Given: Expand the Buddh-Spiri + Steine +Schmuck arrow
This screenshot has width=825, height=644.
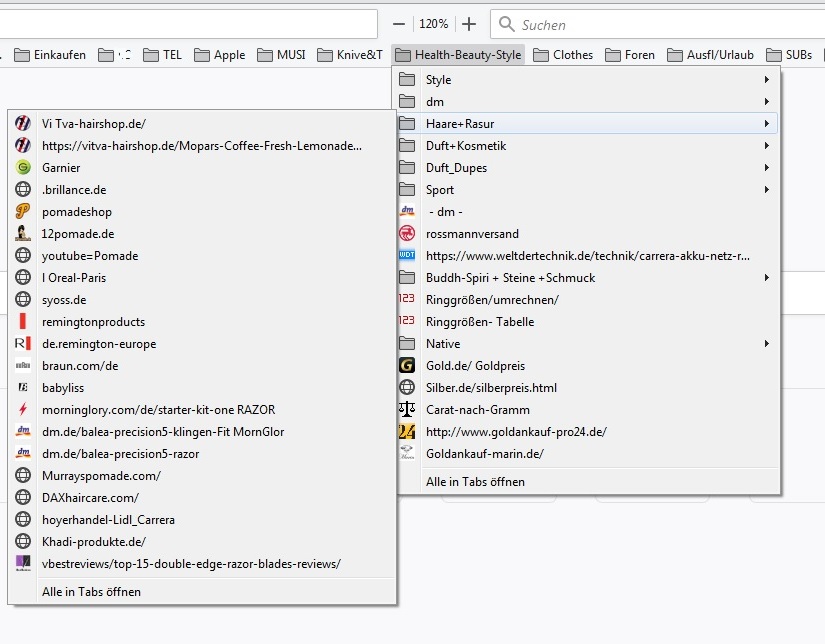Looking at the screenshot, I should point(767,278).
